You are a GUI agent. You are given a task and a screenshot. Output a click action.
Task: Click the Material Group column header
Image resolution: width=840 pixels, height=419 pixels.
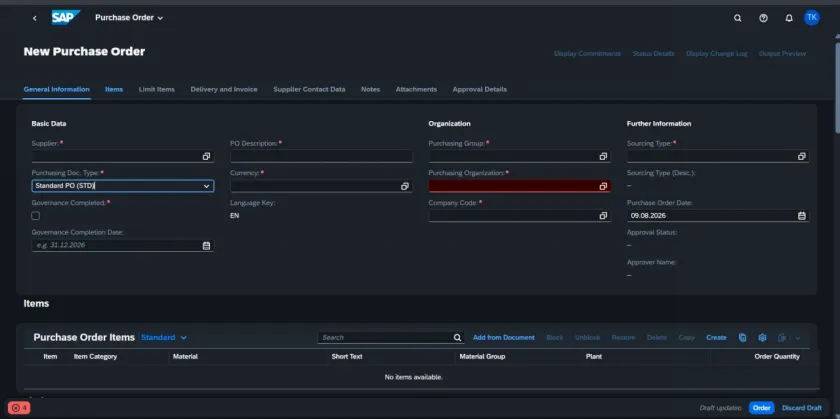click(x=482, y=356)
